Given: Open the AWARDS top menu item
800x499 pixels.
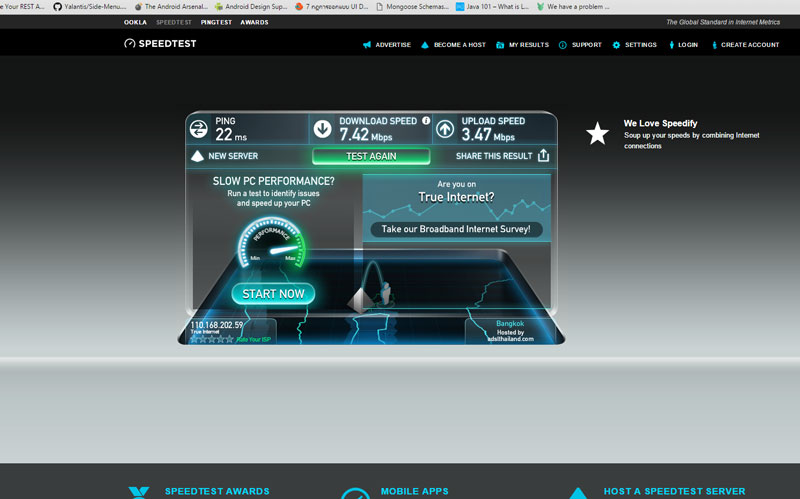Looking at the screenshot, I should pyautogui.click(x=254, y=22).
